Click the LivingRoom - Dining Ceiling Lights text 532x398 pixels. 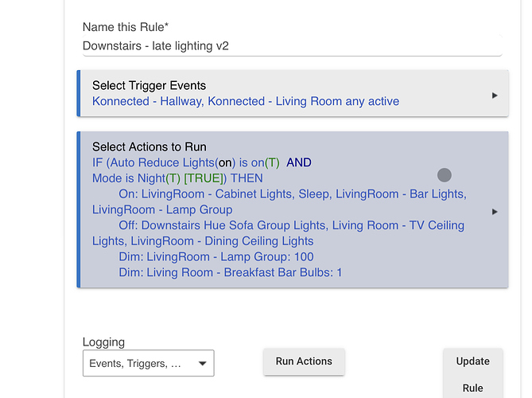222,241
